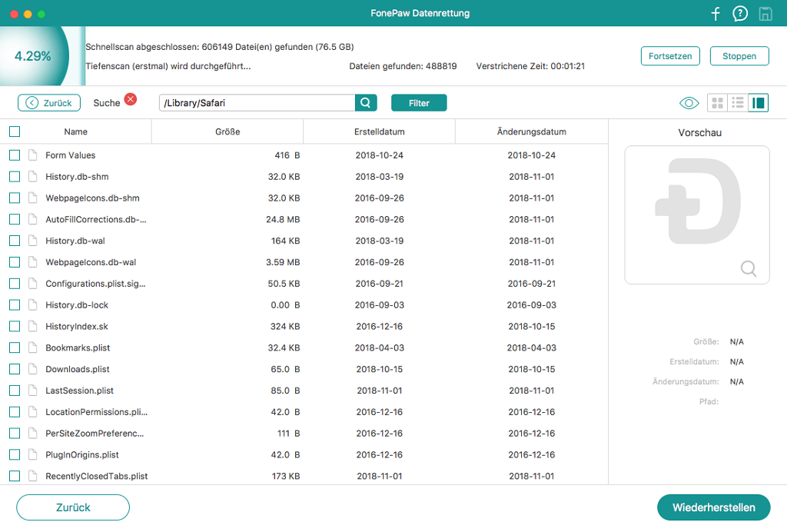Toggle the eye preview visibility icon
This screenshot has height=532, width=787.
point(689,103)
